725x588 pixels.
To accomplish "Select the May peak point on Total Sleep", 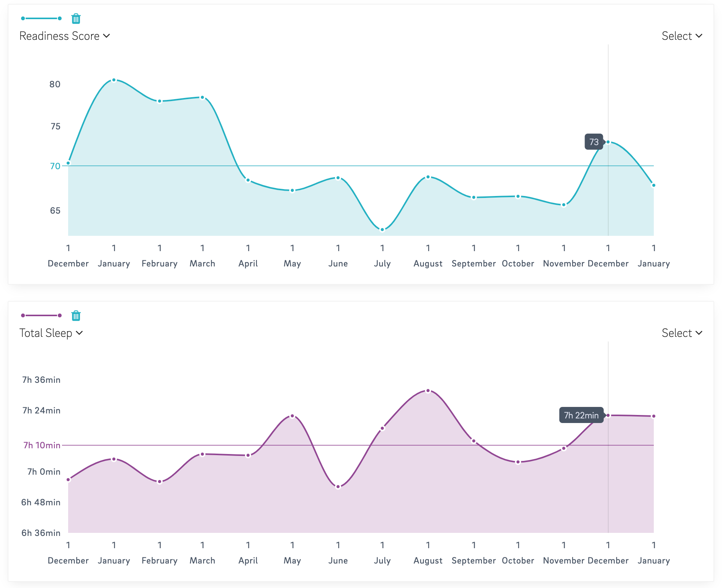I will (x=292, y=416).
